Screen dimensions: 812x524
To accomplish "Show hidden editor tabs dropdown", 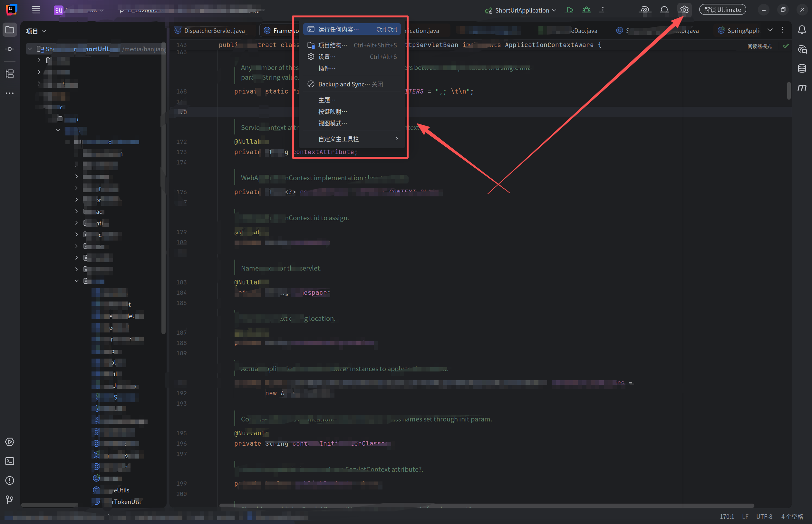I will click(x=770, y=30).
